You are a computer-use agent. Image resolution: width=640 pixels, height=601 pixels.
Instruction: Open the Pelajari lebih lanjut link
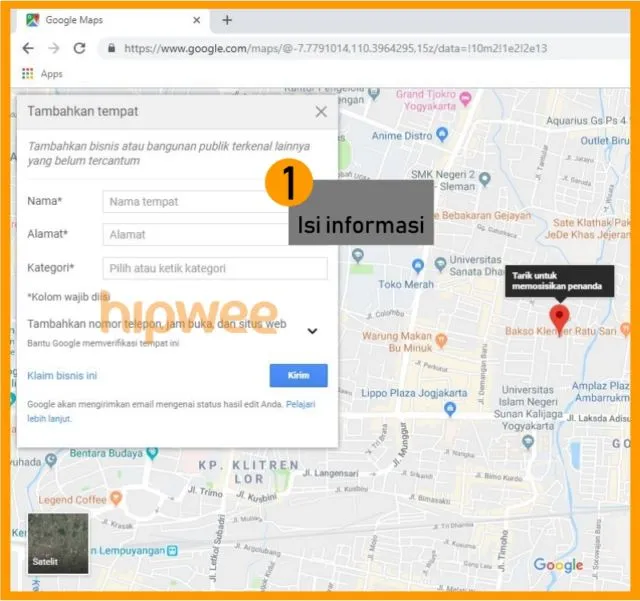tap(300, 404)
